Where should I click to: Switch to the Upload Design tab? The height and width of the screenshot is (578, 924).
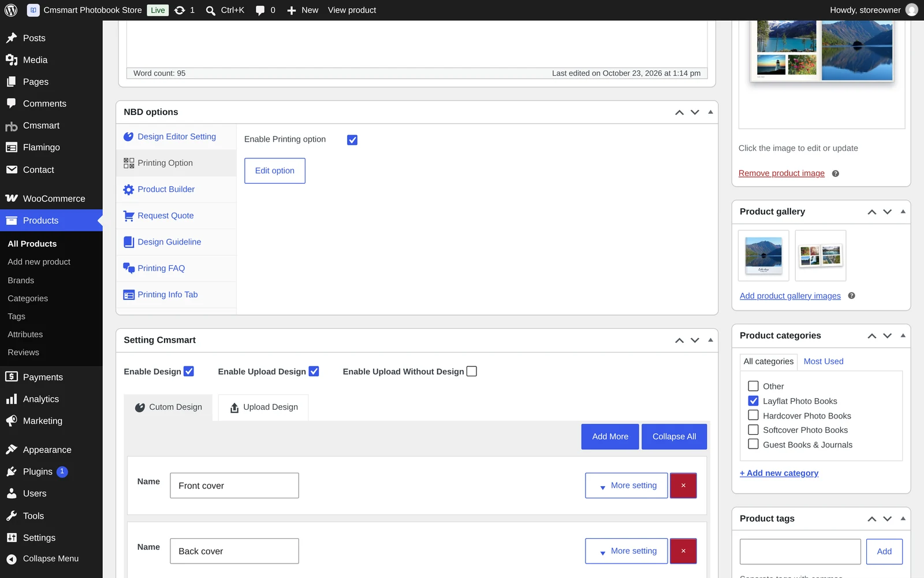pyautogui.click(x=263, y=407)
